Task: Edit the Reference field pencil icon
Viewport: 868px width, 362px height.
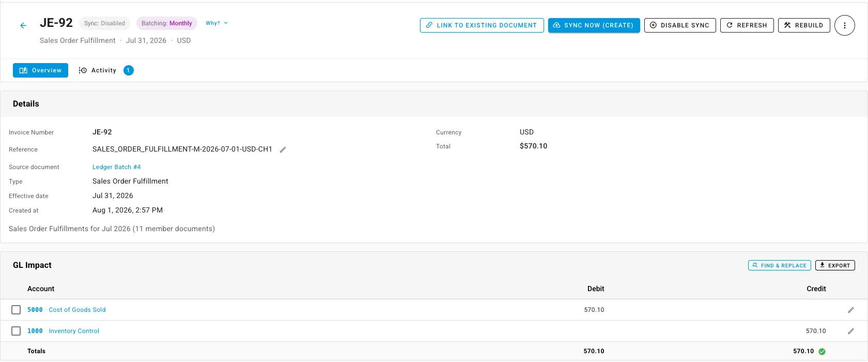Action: pos(283,149)
